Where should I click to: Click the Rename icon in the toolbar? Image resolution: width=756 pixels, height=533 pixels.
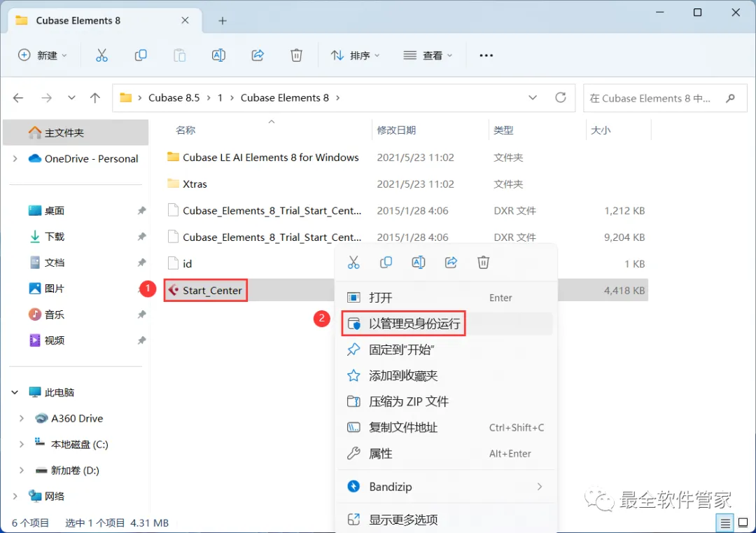tap(218, 55)
